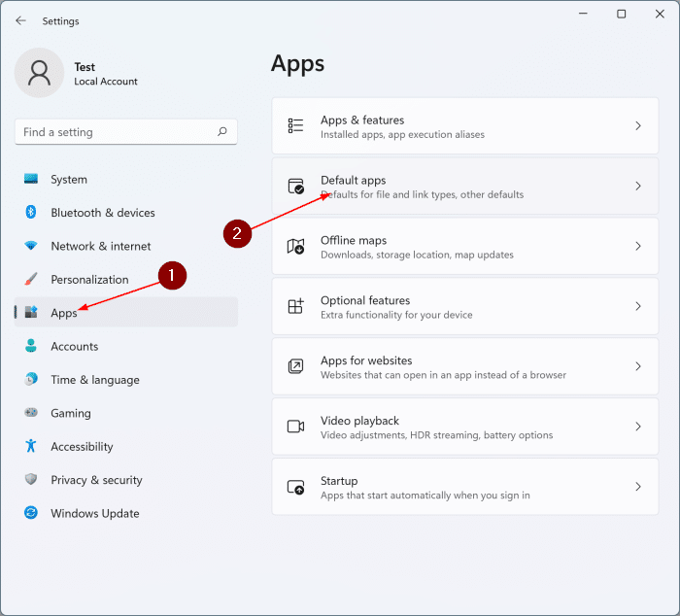
Task: Open Offline maps via its right chevron
Action: [x=638, y=246]
